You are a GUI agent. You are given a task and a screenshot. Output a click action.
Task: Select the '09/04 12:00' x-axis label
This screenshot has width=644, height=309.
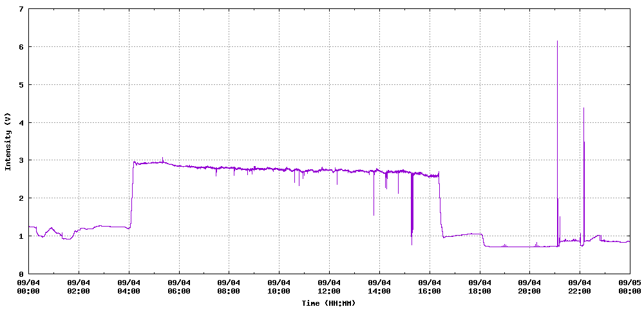pyautogui.click(x=329, y=287)
